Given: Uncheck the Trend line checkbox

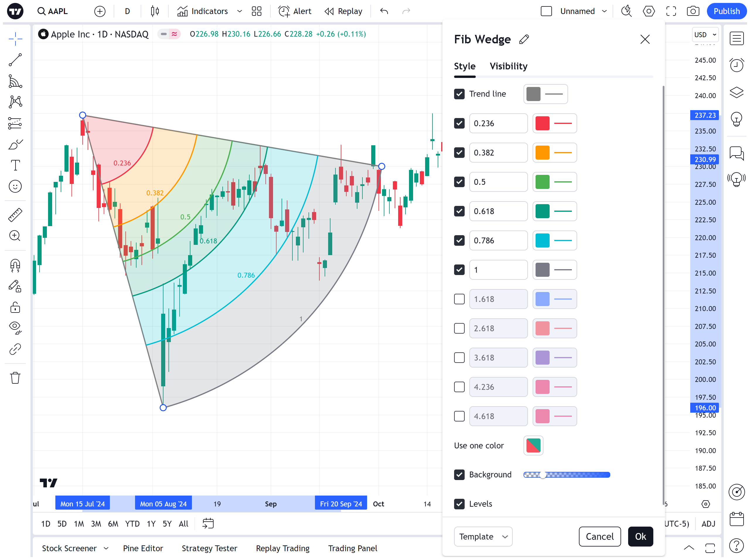Looking at the screenshot, I should click(459, 94).
